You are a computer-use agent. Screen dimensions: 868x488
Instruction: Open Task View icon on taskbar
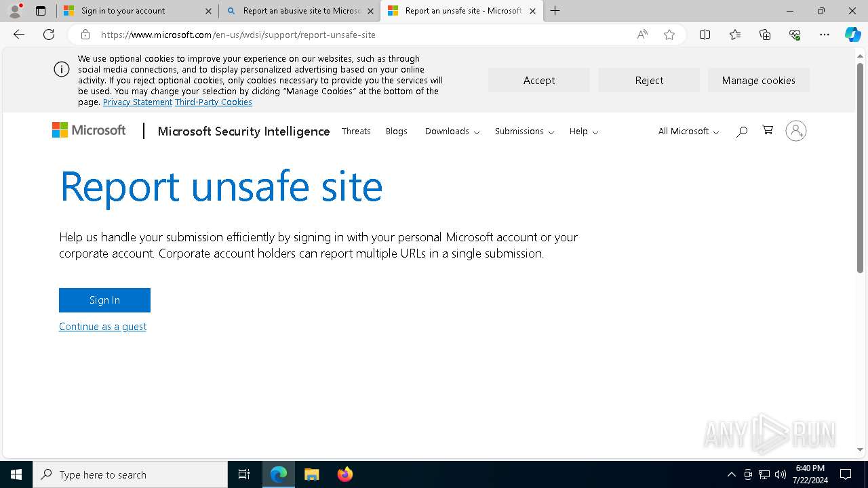click(244, 474)
